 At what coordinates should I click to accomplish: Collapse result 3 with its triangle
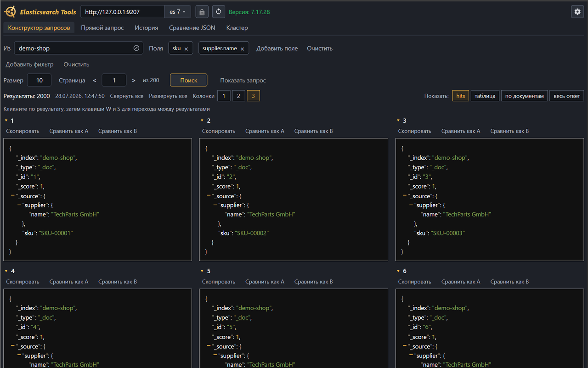(x=398, y=121)
